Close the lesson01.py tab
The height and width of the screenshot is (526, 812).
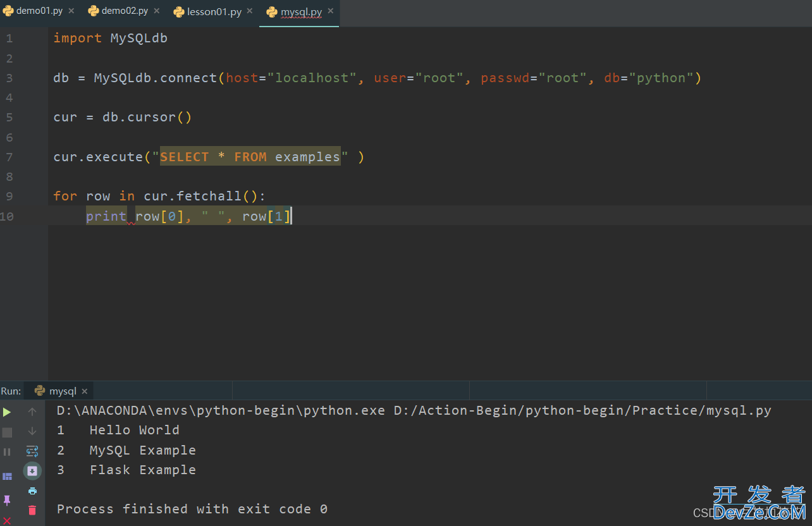pos(250,11)
